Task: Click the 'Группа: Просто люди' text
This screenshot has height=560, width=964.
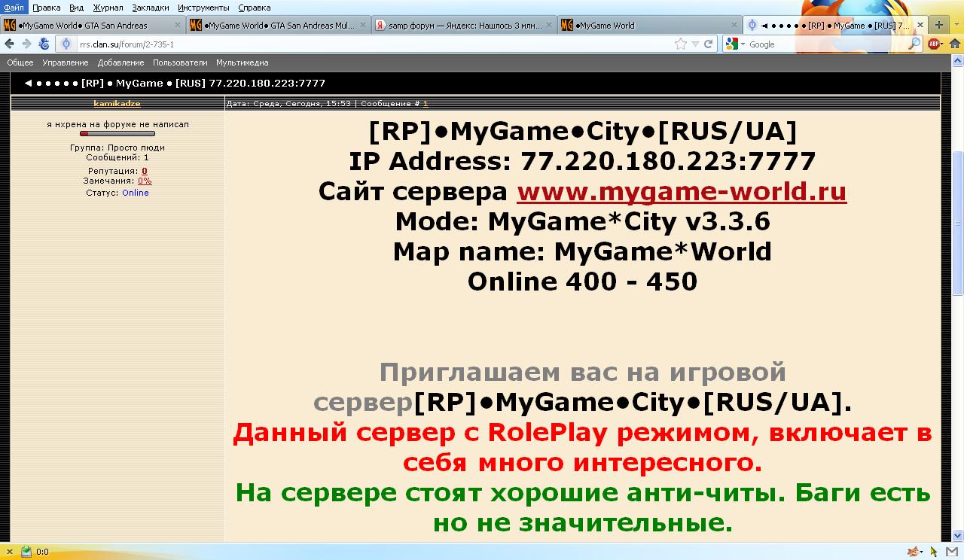Action: point(117,148)
